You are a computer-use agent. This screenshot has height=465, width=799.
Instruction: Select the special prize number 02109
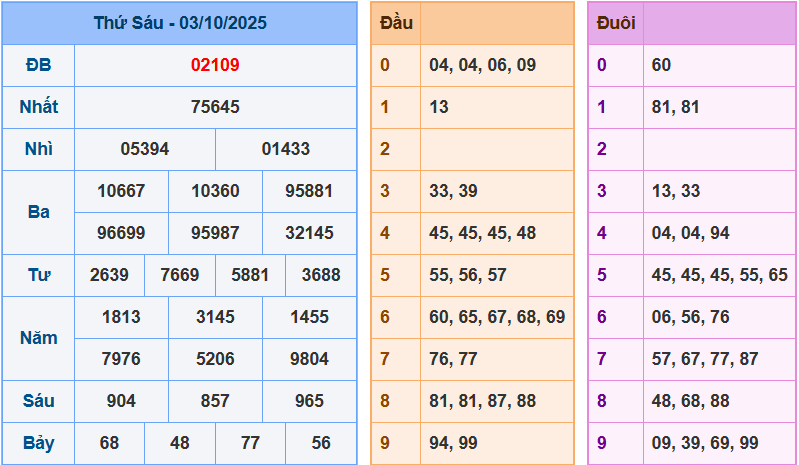(x=215, y=65)
